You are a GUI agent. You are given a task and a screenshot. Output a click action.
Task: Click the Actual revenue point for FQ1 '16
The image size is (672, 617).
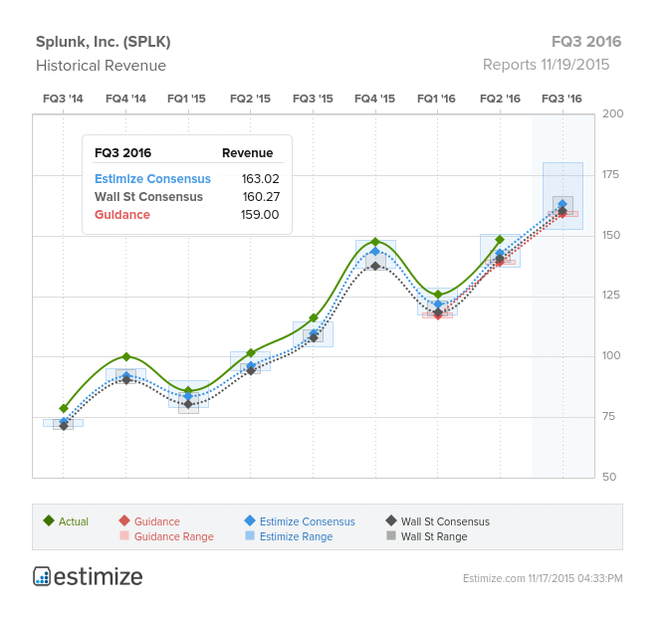point(438,295)
